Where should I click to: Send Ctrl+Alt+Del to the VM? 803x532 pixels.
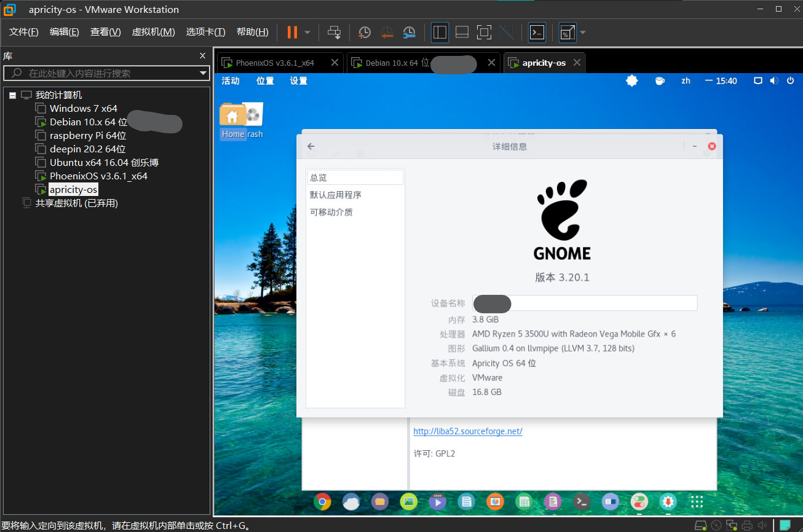(x=334, y=33)
